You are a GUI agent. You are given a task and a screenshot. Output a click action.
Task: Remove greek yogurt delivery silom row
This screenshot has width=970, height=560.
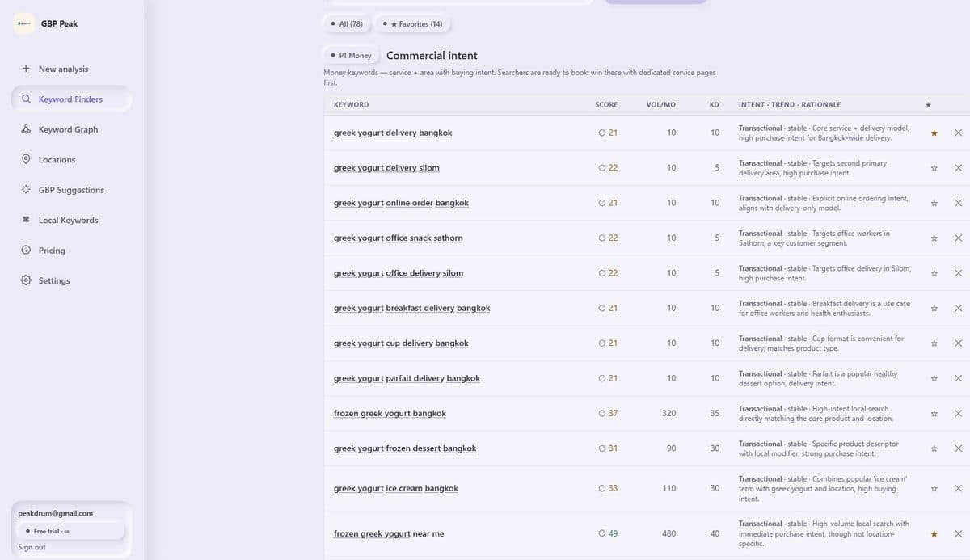point(958,168)
